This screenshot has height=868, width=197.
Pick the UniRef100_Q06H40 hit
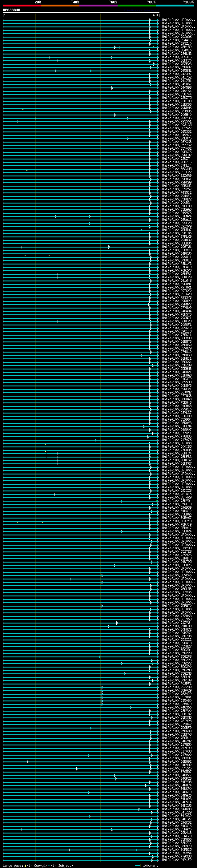pyautogui.click(x=177, y=115)
